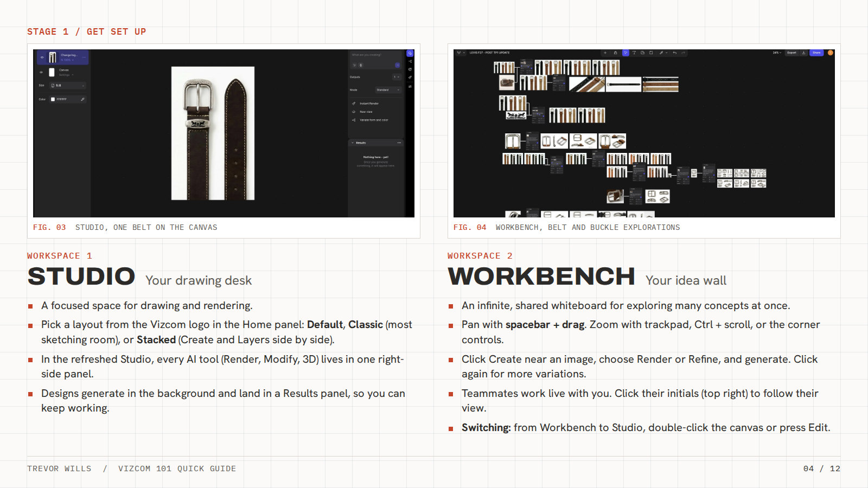Click the blue generate button in prompt box
The image size is (868, 488).
[397, 65]
